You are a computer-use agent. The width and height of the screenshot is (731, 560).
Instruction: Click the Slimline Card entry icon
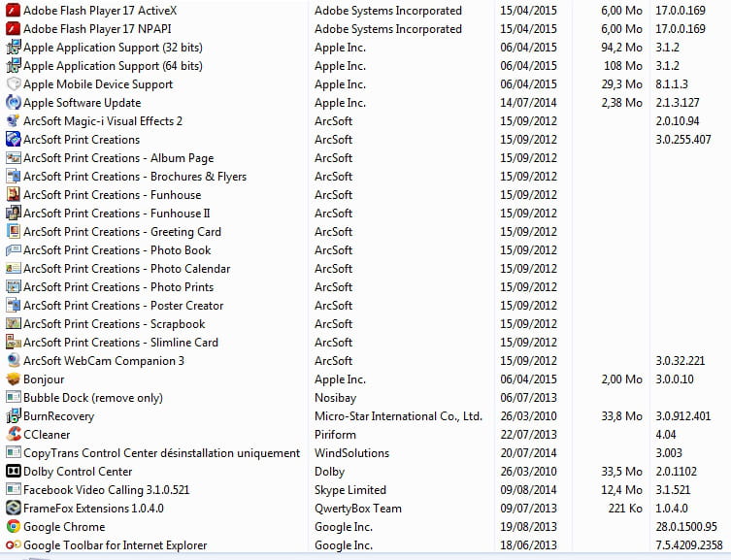pyautogui.click(x=13, y=343)
